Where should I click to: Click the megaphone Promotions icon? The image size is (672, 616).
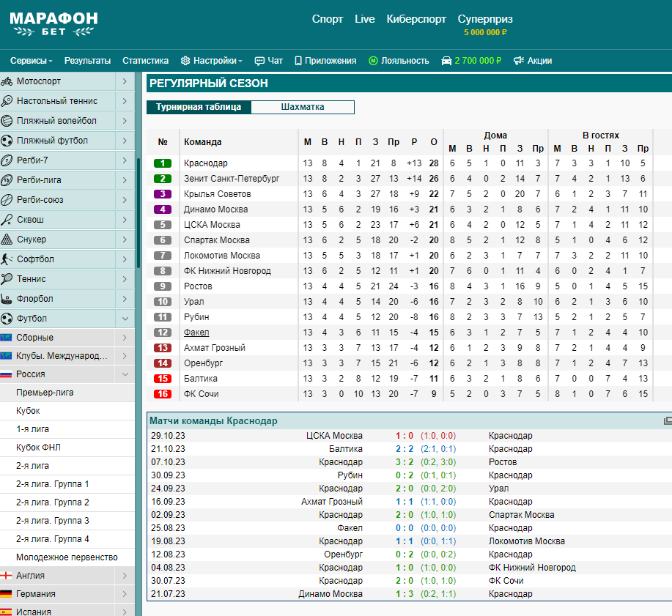click(x=519, y=61)
